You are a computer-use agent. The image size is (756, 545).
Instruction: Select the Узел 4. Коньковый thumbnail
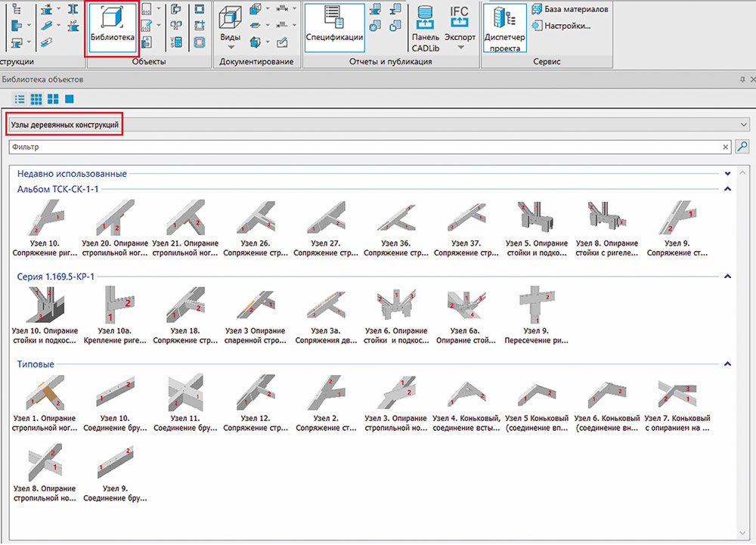(466, 404)
